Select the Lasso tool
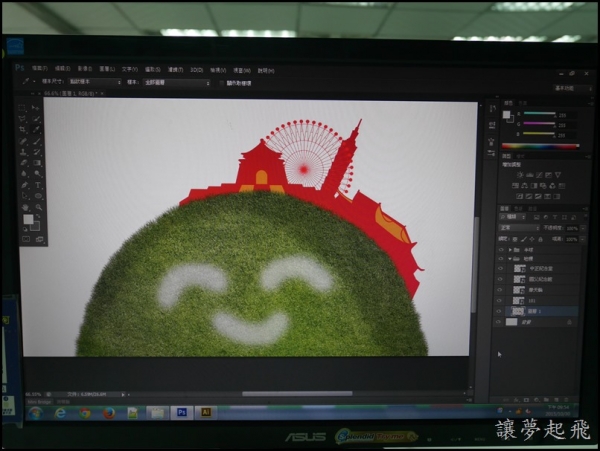 coord(23,119)
